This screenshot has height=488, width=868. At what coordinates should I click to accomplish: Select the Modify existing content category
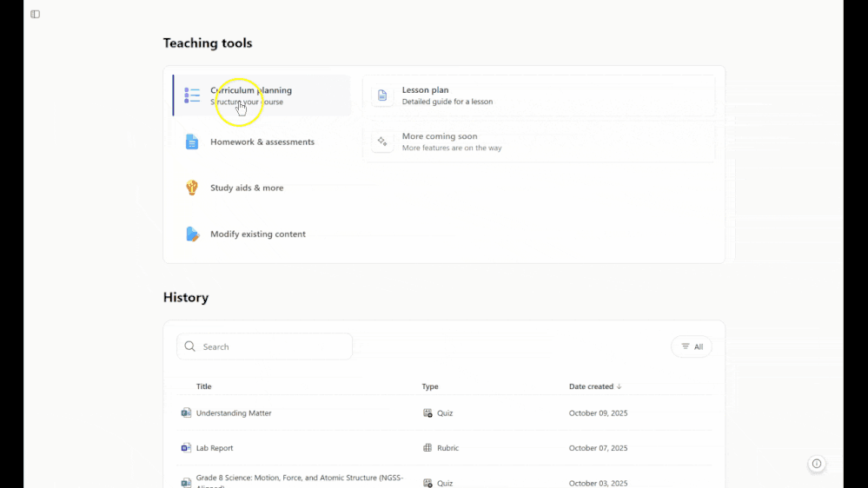258,234
